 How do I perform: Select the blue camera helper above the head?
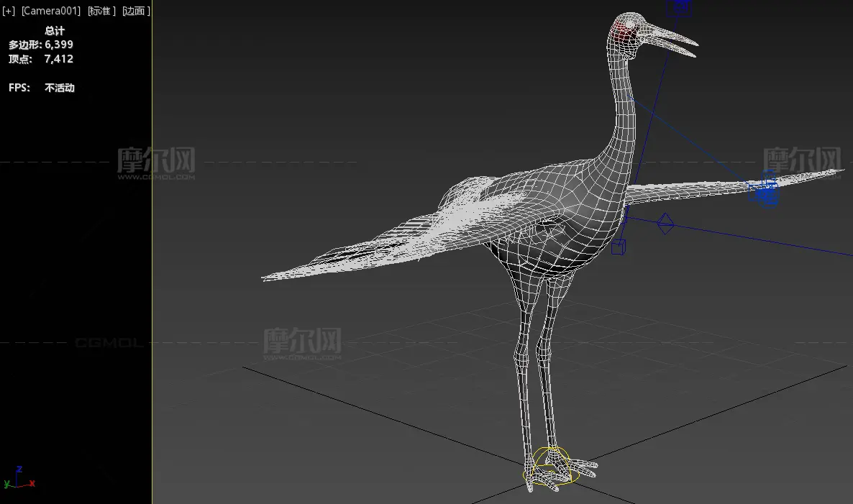click(678, 8)
